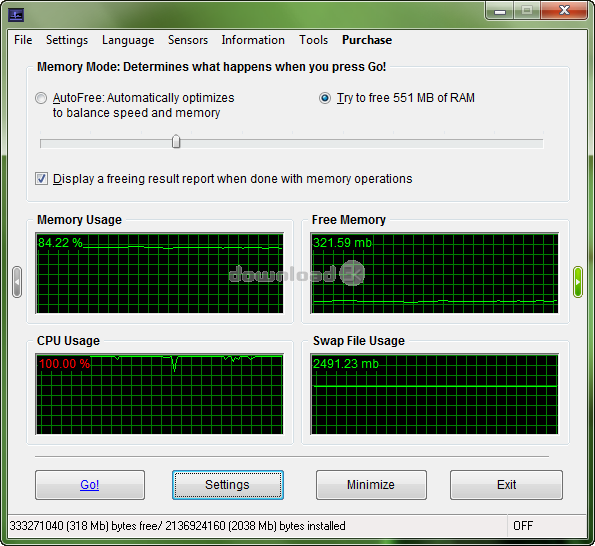The width and height of the screenshot is (595, 546).
Task: Open the Purchase menu
Action: pyautogui.click(x=367, y=40)
